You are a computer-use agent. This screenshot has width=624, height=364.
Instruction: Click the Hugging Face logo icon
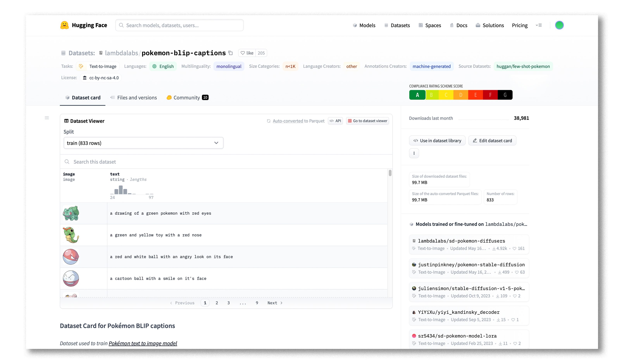(64, 25)
